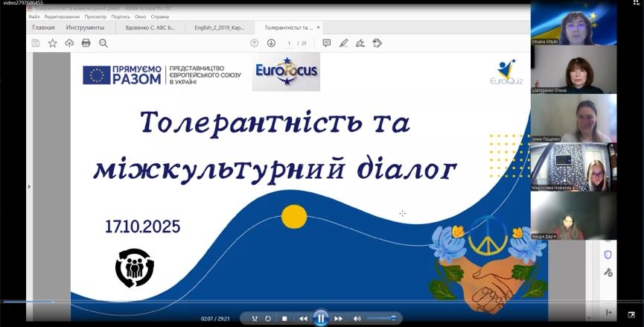This screenshot has height=327, width=644.
Task: Open the Справка menu
Action: point(159,16)
